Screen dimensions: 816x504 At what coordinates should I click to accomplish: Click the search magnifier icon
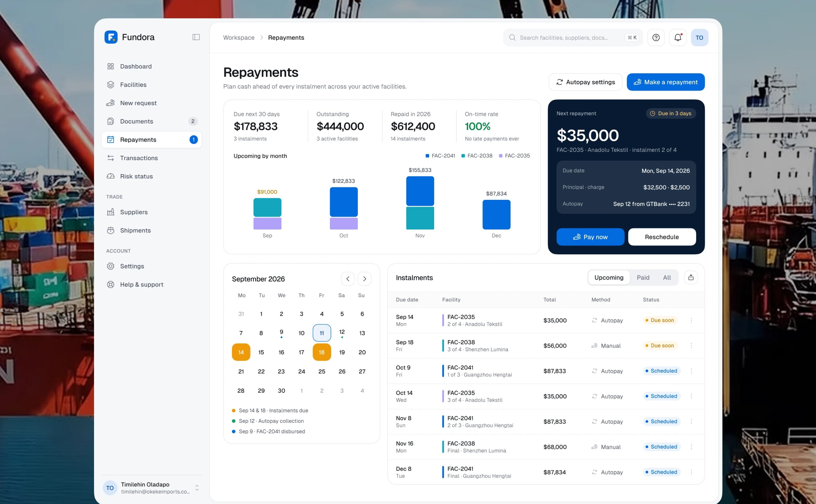coord(512,38)
